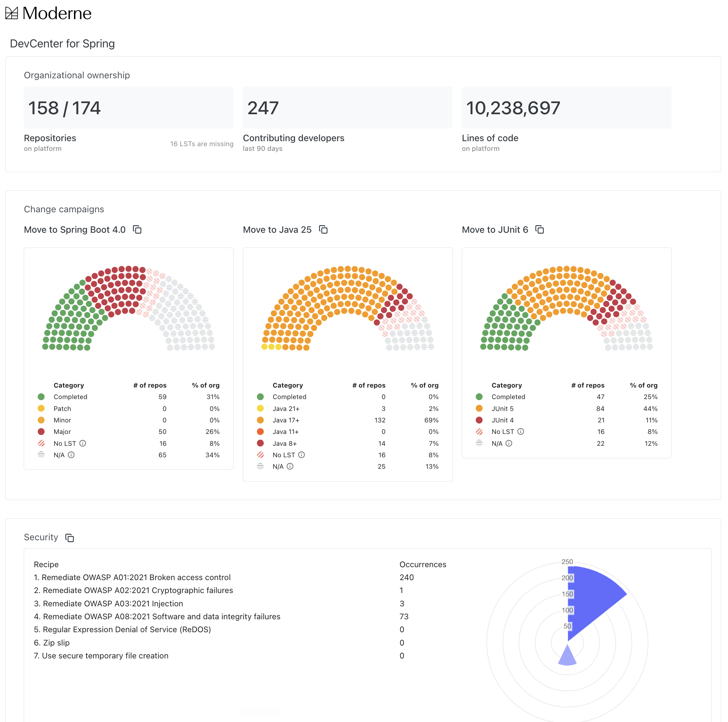728x722 pixels.
Task: Click 'Move to JUnit 6' title
Action: click(495, 230)
